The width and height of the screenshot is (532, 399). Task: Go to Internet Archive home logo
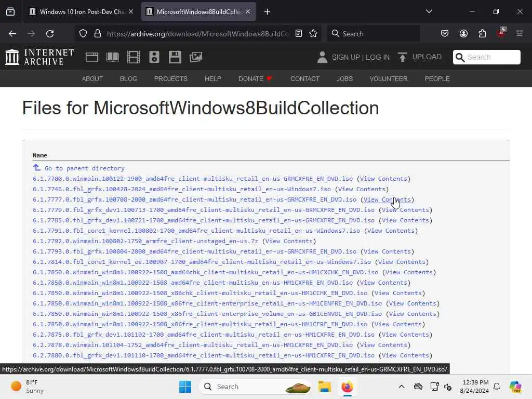point(39,57)
